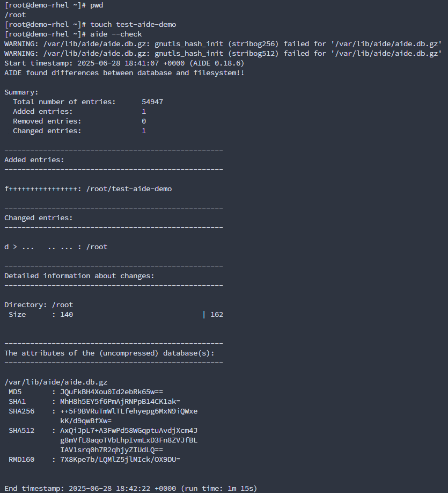Viewport: 448px width, 493px height.
Task: Click the "Added entries:" section heading
Action: (x=34, y=160)
